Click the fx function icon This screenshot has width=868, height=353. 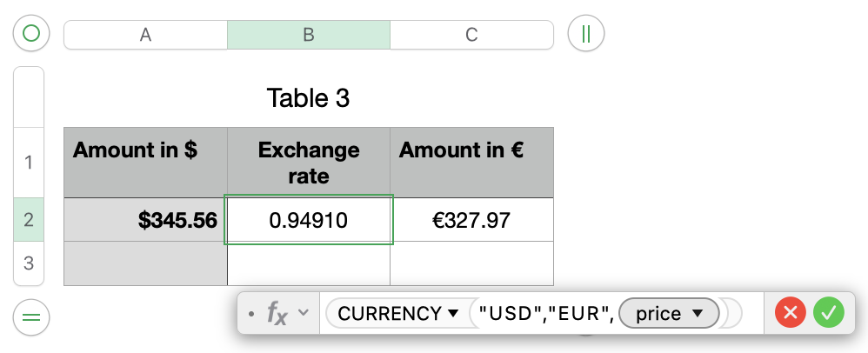tap(277, 314)
